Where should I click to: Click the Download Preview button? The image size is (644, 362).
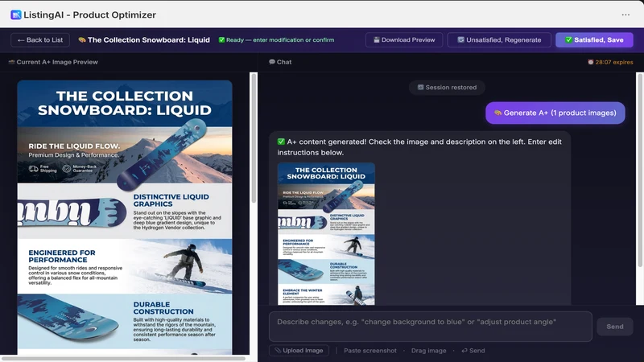coord(404,39)
